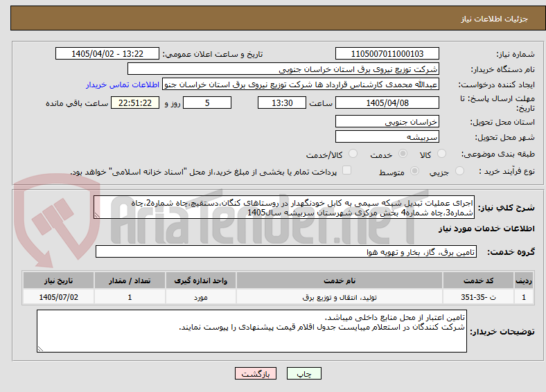The height and width of the screenshot is (392, 546).
Task: Click the ایجاد کننده درخواست label
Action: pyautogui.click(x=497, y=85)
